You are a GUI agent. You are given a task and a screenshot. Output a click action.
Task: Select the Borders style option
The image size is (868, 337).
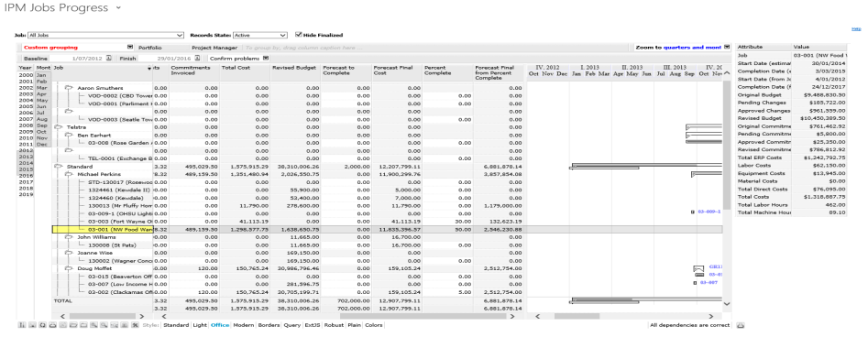[x=269, y=325]
